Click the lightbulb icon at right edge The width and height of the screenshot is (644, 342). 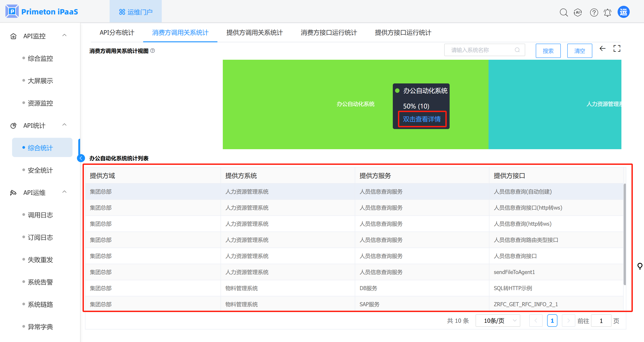pyautogui.click(x=640, y=266)
